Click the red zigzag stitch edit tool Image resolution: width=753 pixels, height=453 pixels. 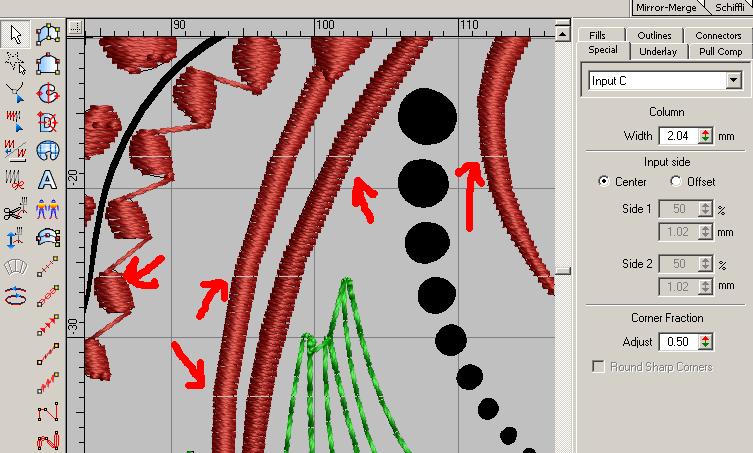(16, 121)
